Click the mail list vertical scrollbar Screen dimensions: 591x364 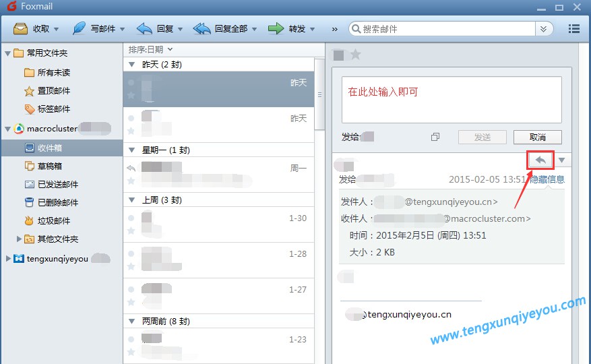pyautogui.click(x=319, y=94)
